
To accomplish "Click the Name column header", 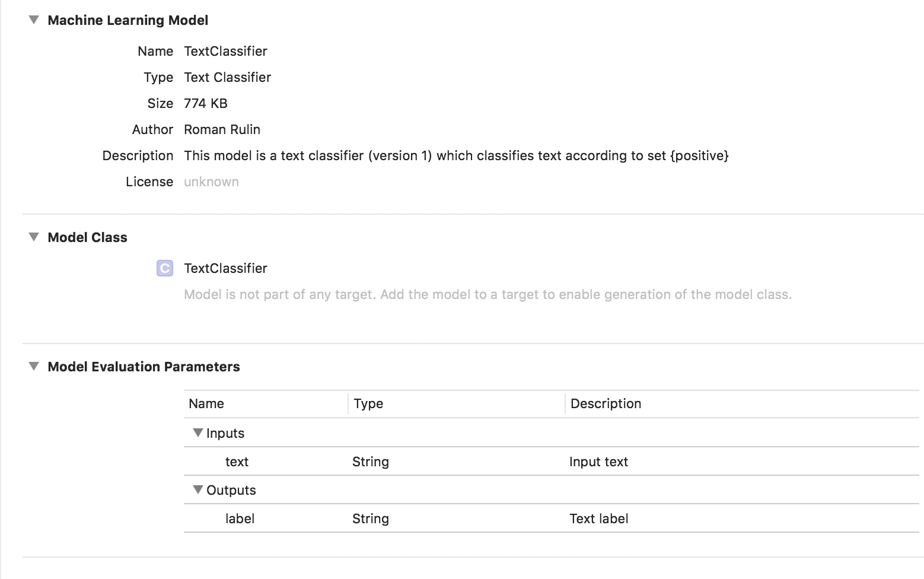I will [x=206, y=403].
